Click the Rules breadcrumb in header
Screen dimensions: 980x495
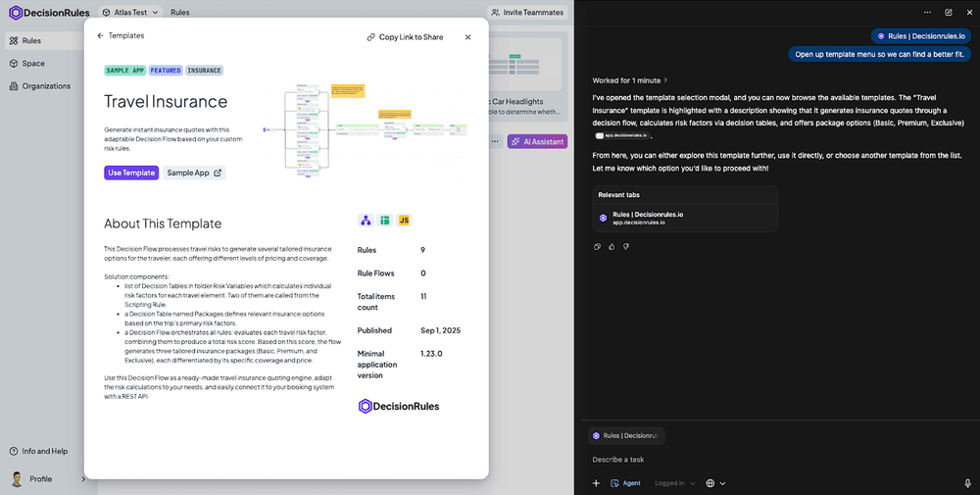[180, 12]
